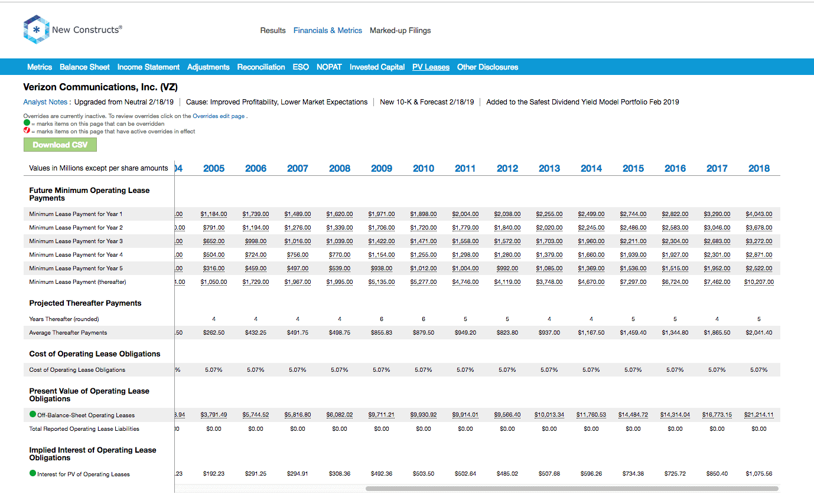Switch to the NOPAT tab
814x504 pixels.
[x=329, y=67]
